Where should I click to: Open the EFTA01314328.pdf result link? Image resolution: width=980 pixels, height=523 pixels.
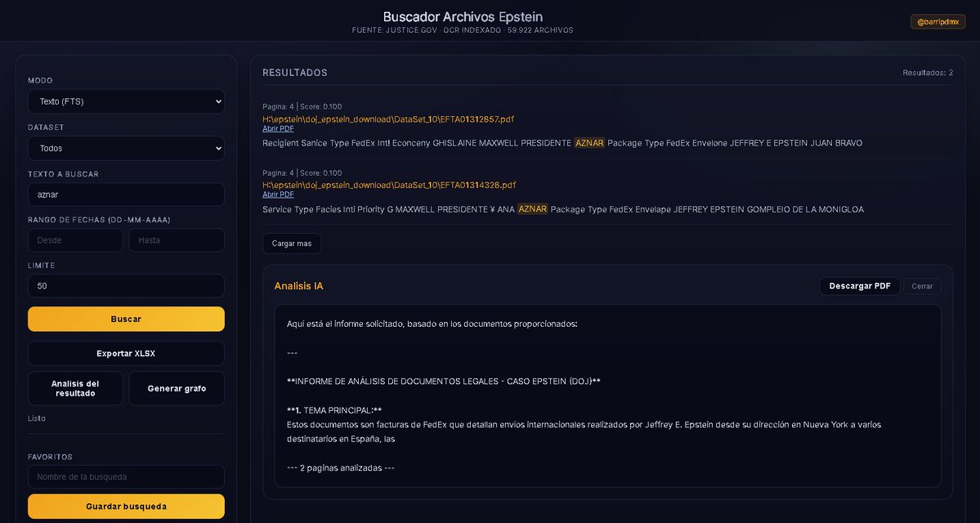click(x=388, y=185)
